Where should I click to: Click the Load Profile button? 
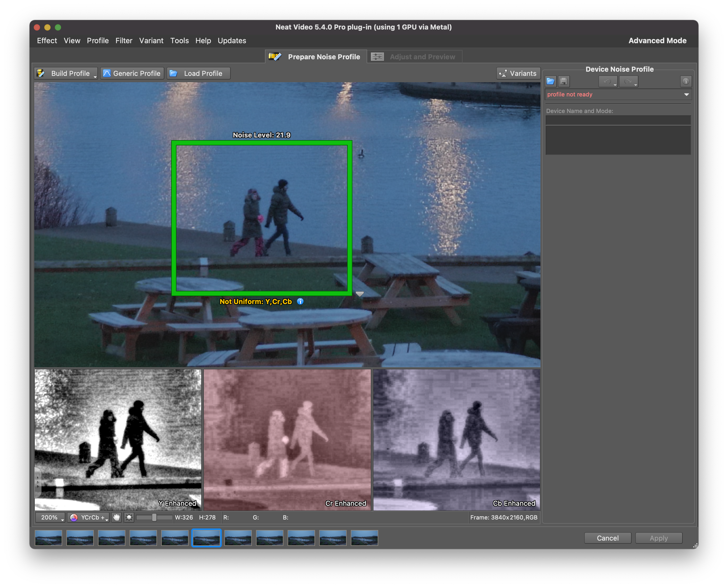(198, 73)
